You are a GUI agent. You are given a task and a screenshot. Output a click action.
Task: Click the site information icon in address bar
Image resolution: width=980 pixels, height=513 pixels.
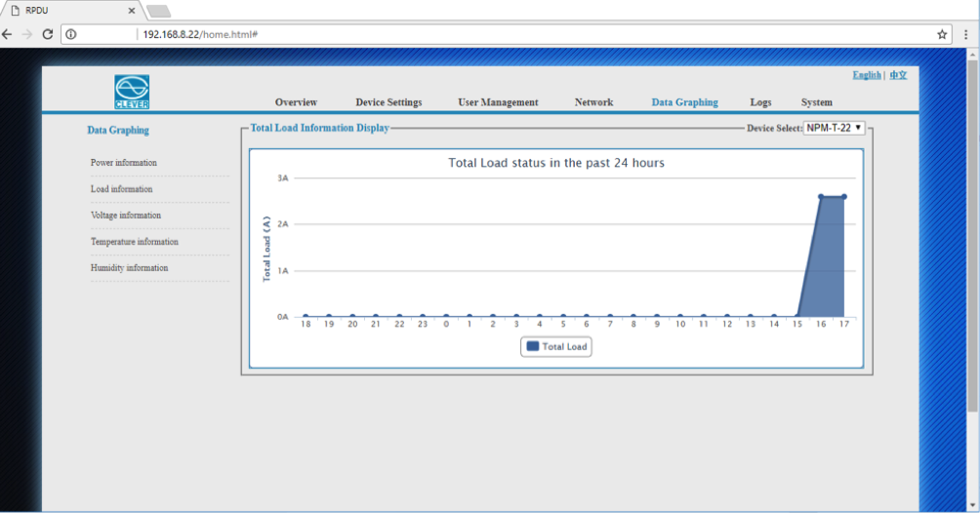pyautogui.click(x=71, y=34)
